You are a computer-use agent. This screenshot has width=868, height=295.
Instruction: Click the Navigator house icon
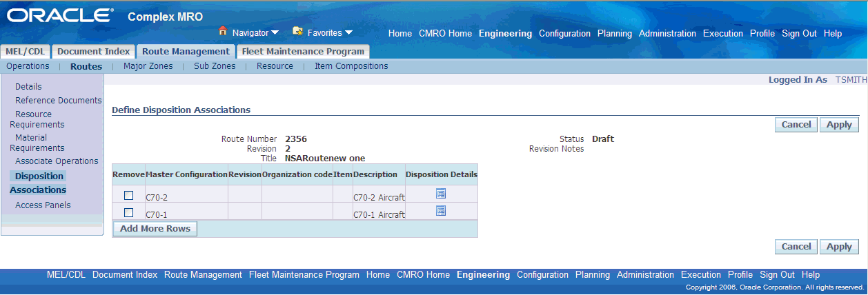pyautogui.click(x=223, y=31)
